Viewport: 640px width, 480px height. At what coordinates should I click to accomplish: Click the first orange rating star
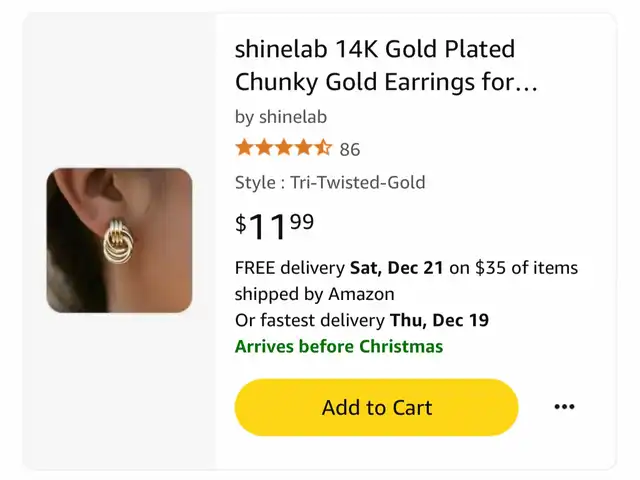coord(244,149)
